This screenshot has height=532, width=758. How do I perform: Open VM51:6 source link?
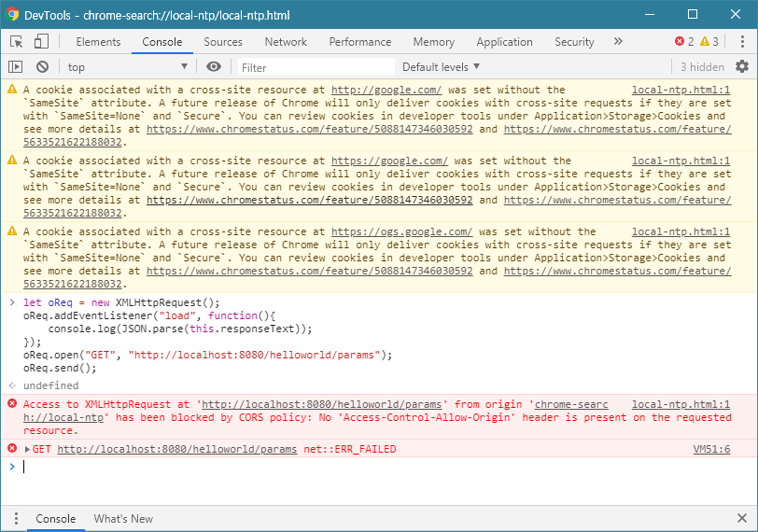coord(711,449)
